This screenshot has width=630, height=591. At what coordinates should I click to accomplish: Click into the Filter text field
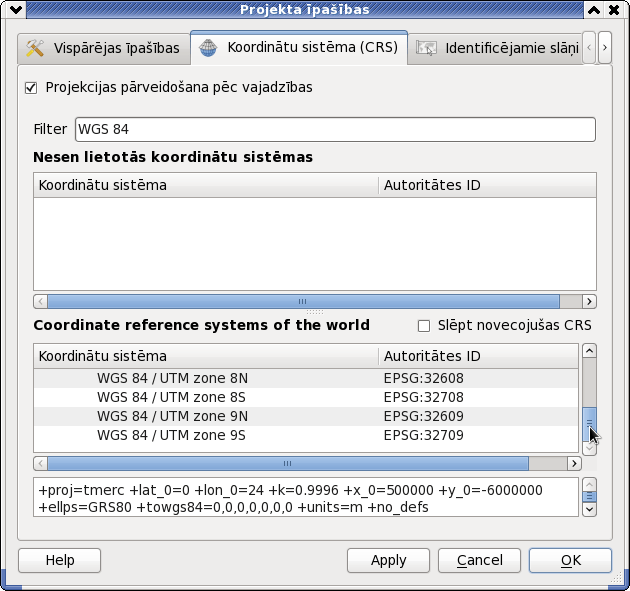pos(335,129)
